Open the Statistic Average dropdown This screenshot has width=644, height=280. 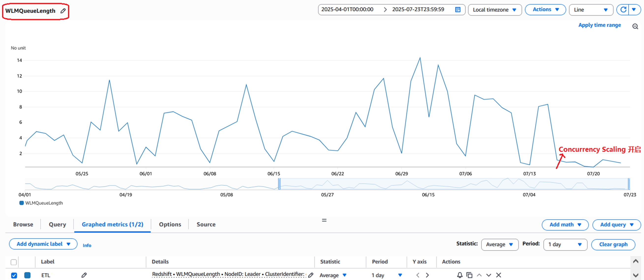pyautogui.click(x=499, y=245)
